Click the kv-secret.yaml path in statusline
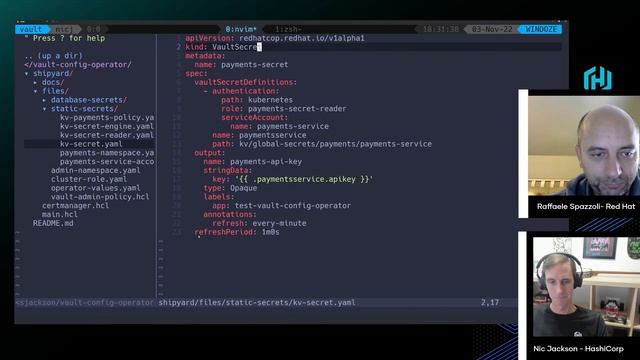The image size is (640, 360). [257, 302]
